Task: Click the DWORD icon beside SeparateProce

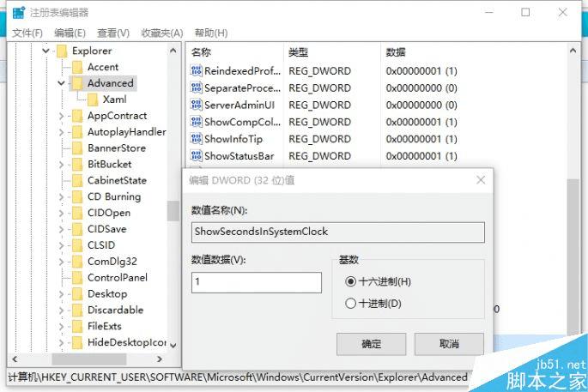Action: [x=196, y=87]
